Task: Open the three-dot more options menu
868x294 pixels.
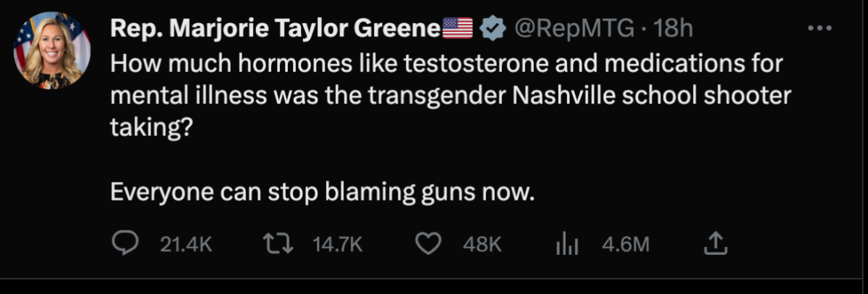Action: [x=820, y=29]
